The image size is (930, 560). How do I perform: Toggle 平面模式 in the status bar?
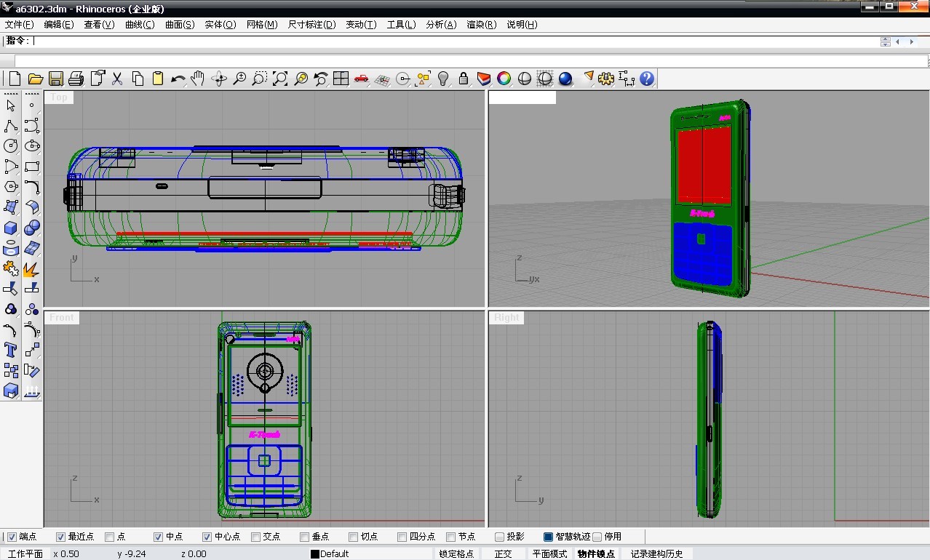549,553
